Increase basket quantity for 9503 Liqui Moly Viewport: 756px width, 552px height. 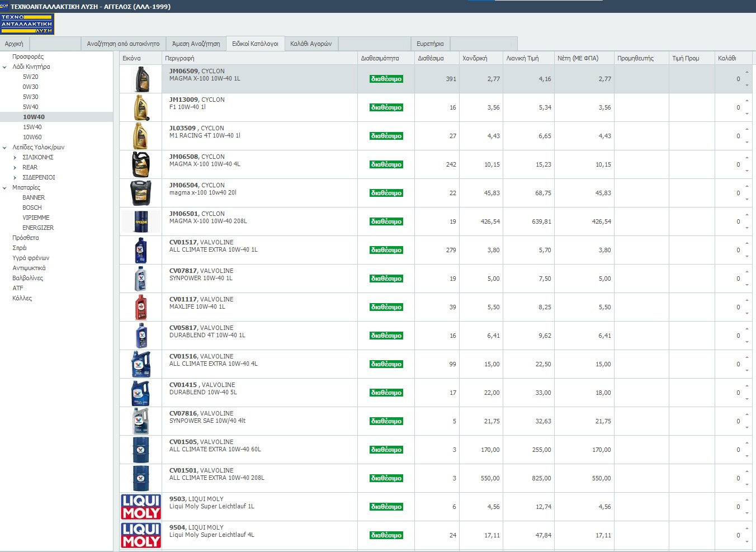coord(747,501)
